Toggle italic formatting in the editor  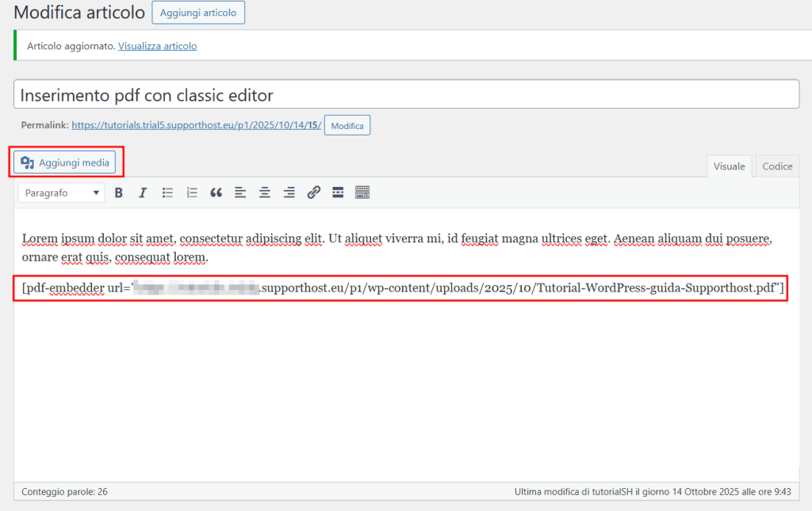coord(143,192)
